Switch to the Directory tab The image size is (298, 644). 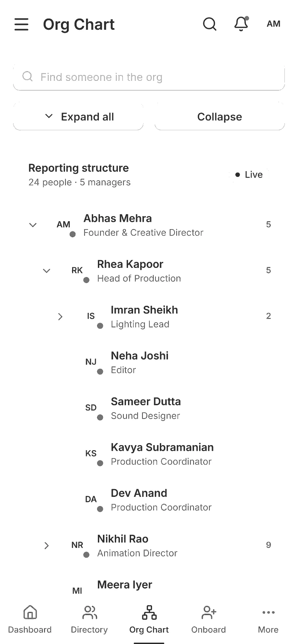point(89,620)
